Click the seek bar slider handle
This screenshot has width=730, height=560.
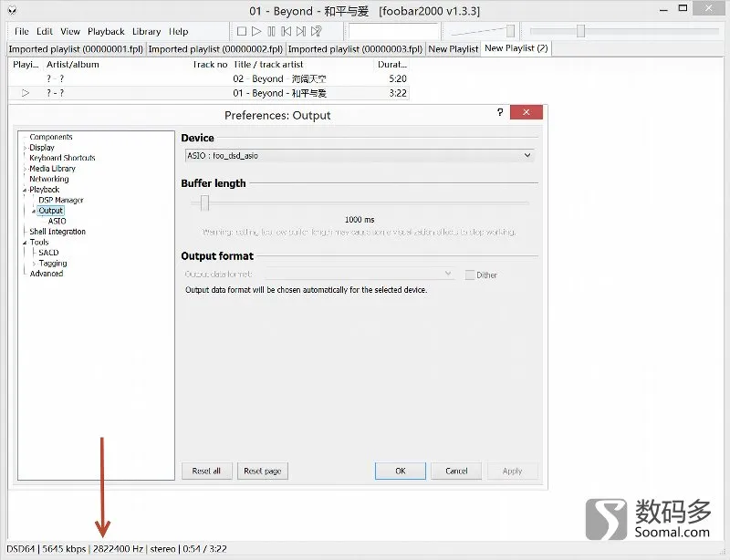(x=580, y=31)
